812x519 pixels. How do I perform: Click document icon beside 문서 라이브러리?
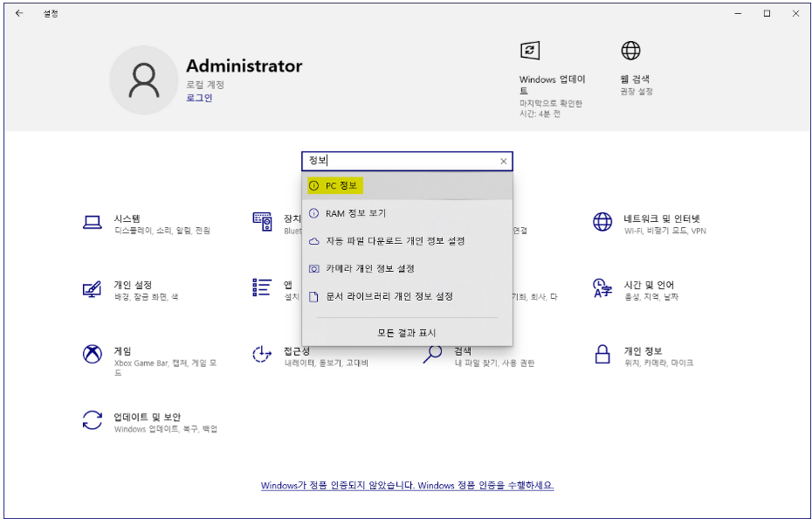point(313,296)
